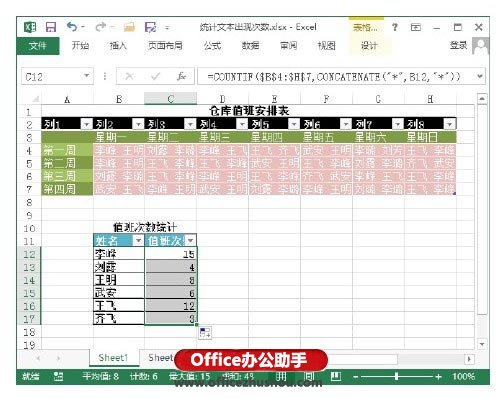Click the zoom out minus button
The width and height of the screenshot is (502, 398).
pos(356,377)
